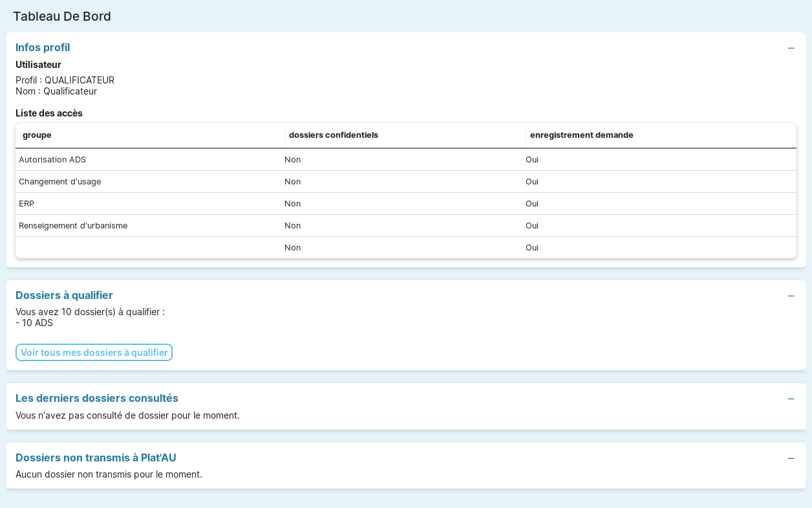This screenshot has height=508, width=812.
Task: Click the dossiers confidentiels column header
Action: click(x=333, y=135)
